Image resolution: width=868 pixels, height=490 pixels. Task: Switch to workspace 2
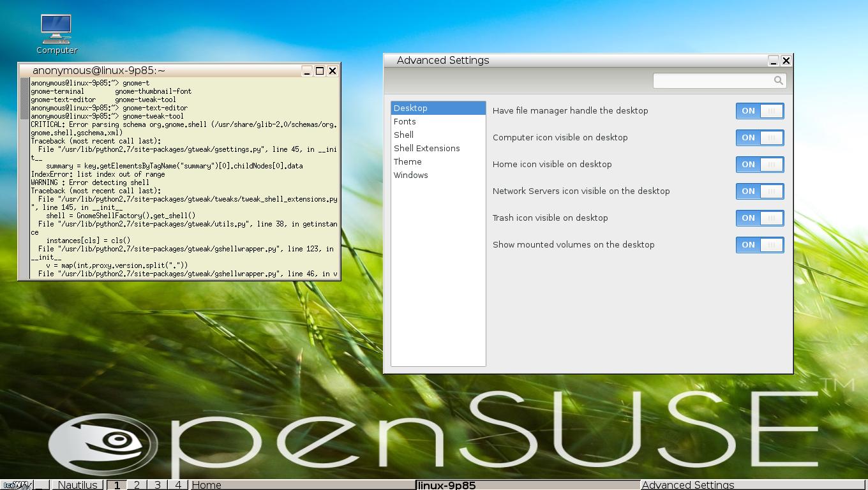[x=137, y=485]
